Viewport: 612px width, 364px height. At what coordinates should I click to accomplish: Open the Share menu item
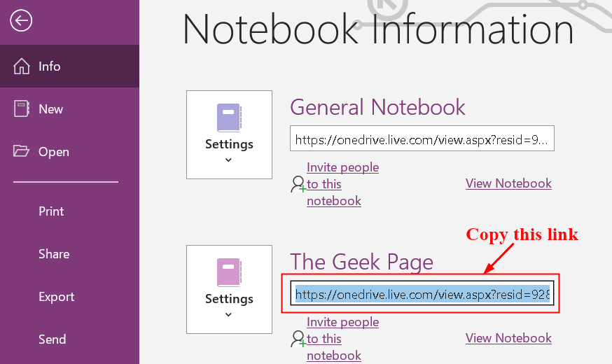tap(54, 254)
